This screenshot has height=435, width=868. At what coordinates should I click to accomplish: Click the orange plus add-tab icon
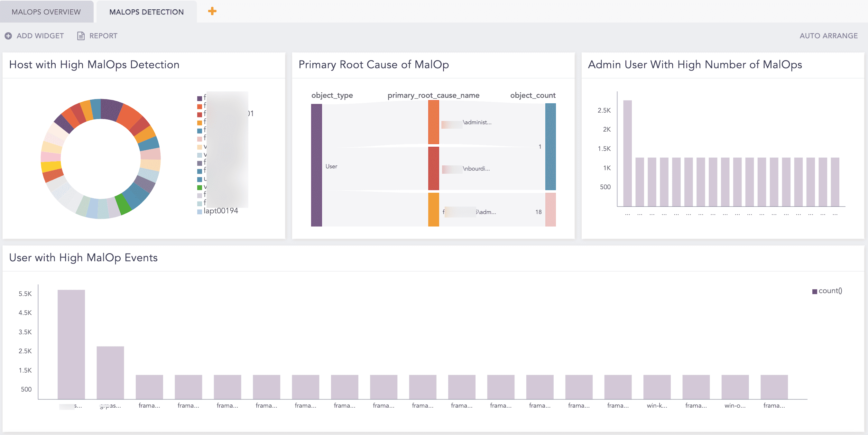(212, 11)
